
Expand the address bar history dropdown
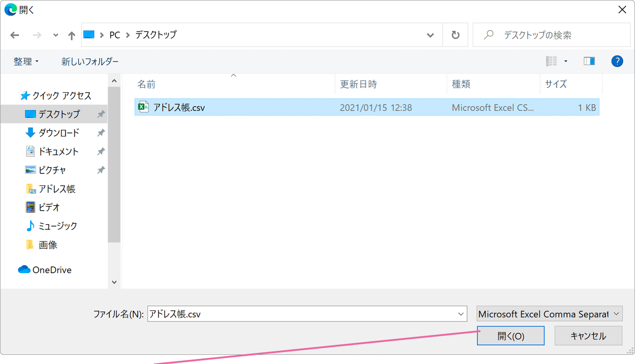[430, 35]
